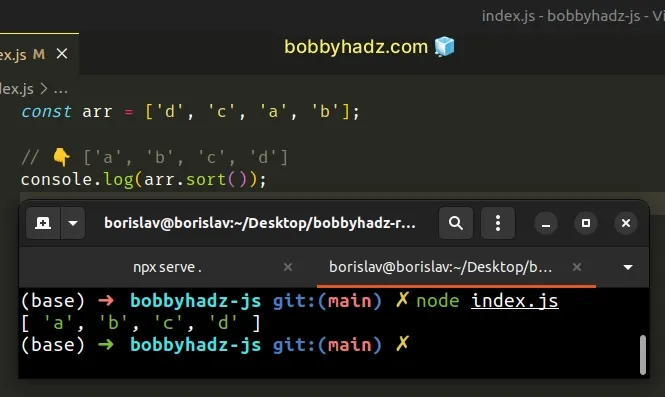
Task: Open the terminal three-dot menu
Action: 498,223
